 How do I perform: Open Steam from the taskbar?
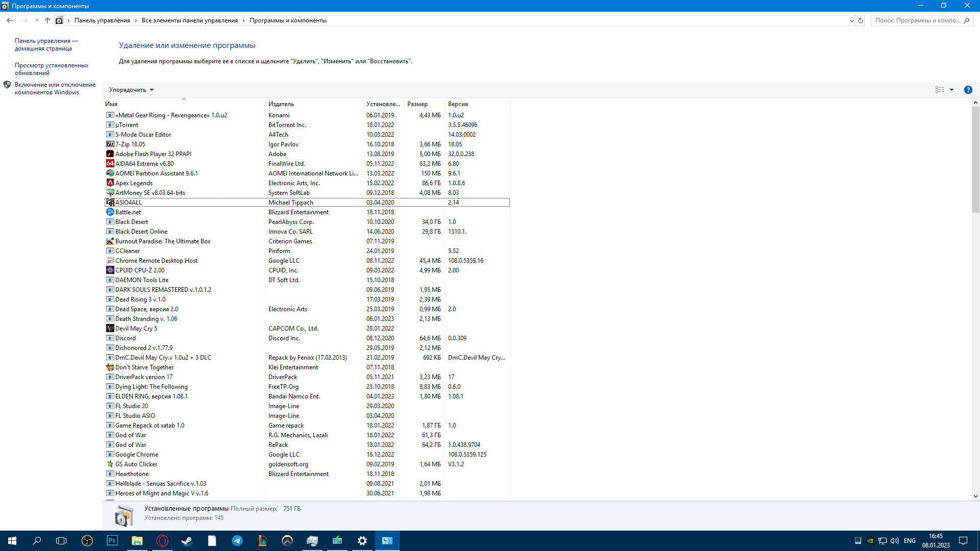click(x=187, y=541)
